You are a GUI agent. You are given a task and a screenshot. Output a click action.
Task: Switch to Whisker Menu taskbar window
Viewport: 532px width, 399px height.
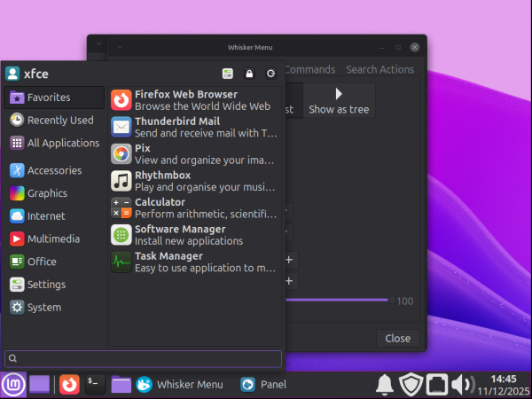tap(180, 385)
